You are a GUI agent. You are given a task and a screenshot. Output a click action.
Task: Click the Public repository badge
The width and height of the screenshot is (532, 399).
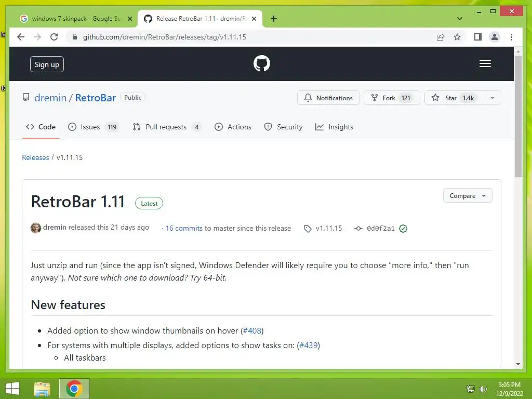pyautogui.click(x=132, y=97)
